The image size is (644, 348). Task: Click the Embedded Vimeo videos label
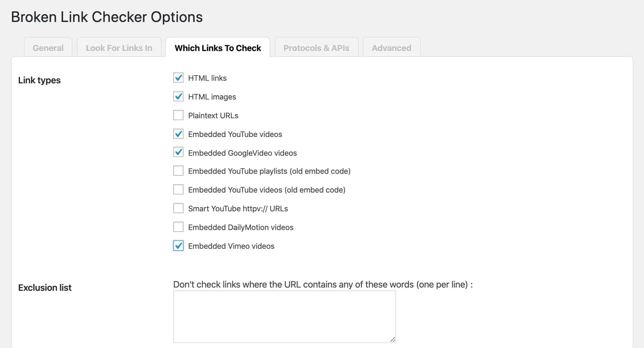tap(231, 246)
